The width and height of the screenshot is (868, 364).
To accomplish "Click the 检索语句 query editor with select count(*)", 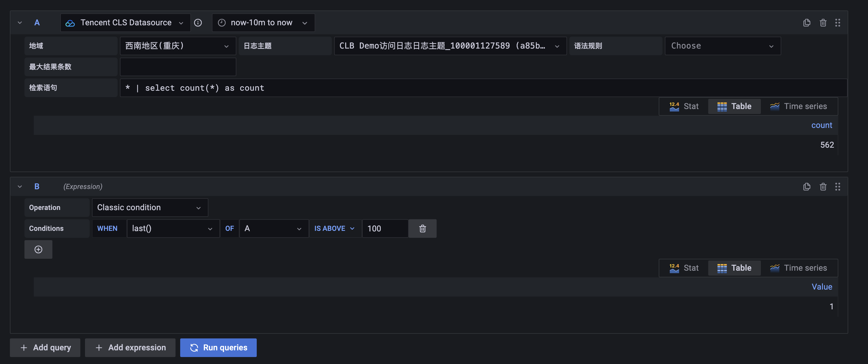I will point(483,88).
